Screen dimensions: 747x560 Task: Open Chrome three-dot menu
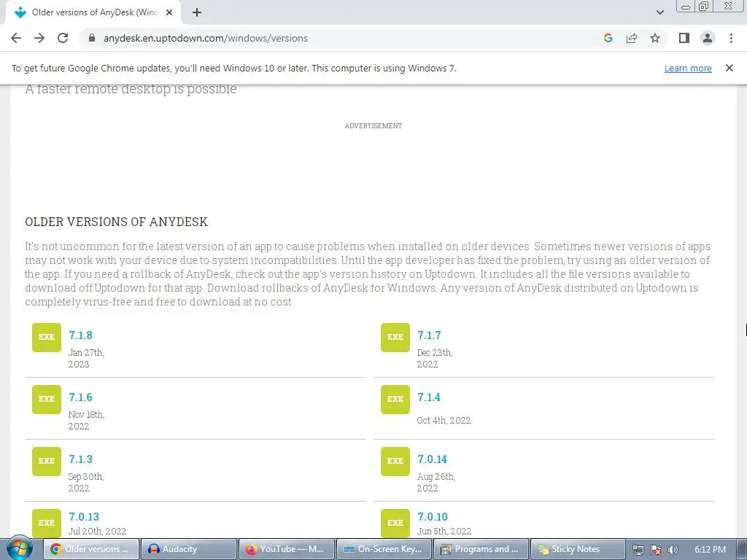[x=731, y=38]
